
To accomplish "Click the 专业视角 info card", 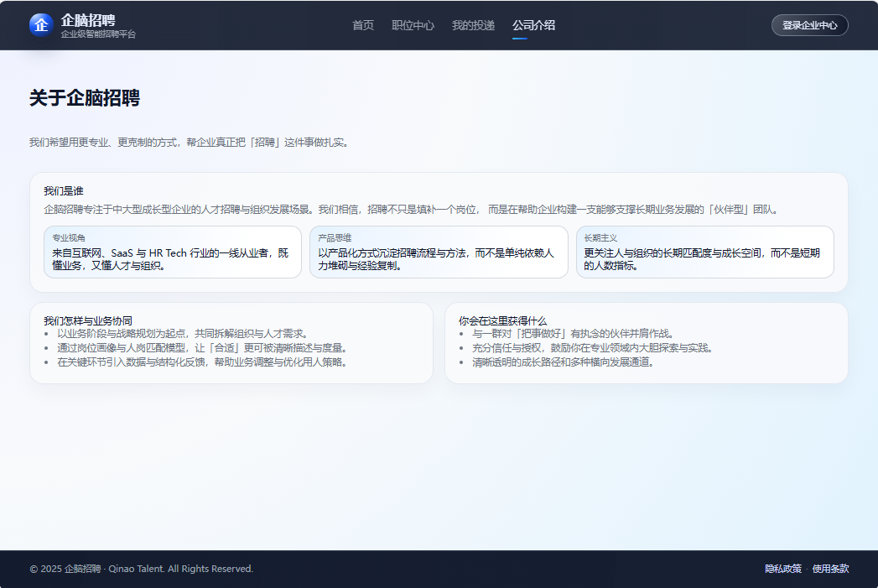I will [x=172, y=252].
